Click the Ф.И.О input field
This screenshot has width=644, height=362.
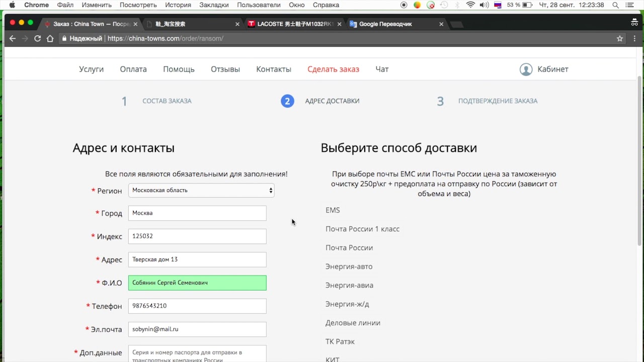click(197, 283)
